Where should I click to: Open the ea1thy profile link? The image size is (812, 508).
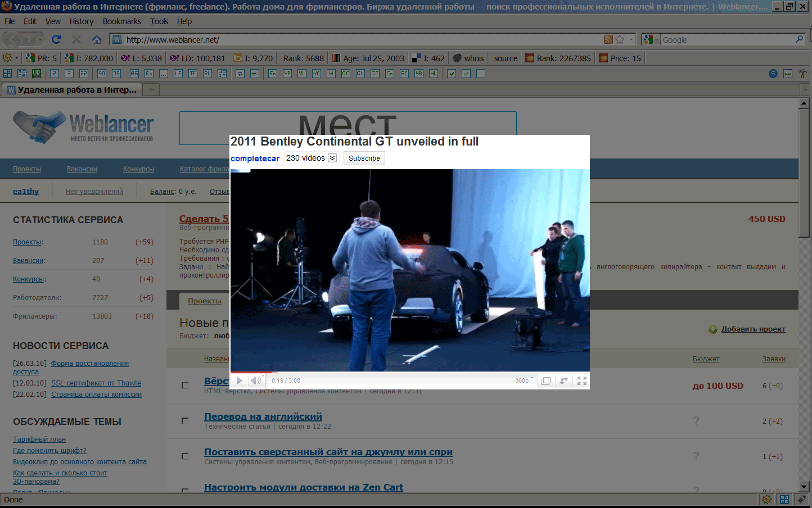point(26,192)
